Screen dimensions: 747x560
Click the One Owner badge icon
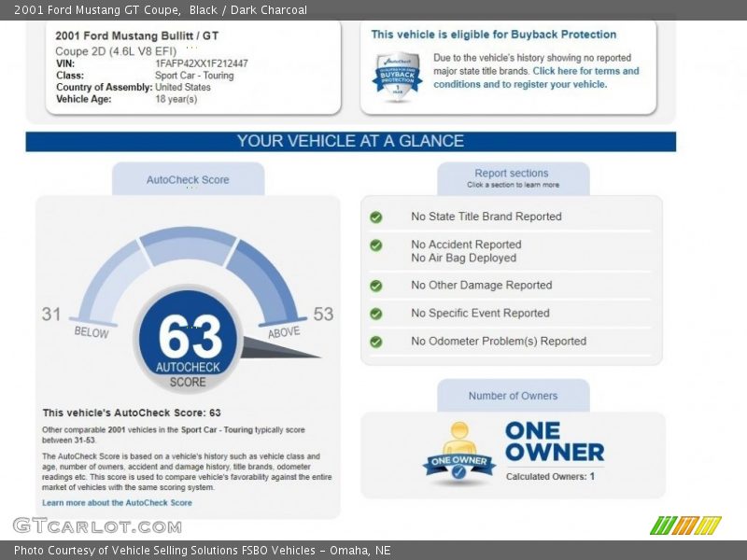[458, 455]
